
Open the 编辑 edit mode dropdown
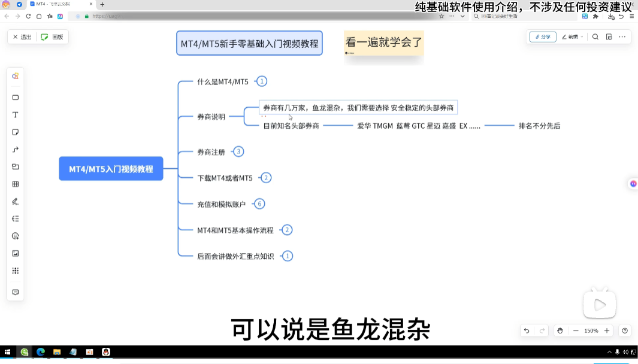pos(573,37)
